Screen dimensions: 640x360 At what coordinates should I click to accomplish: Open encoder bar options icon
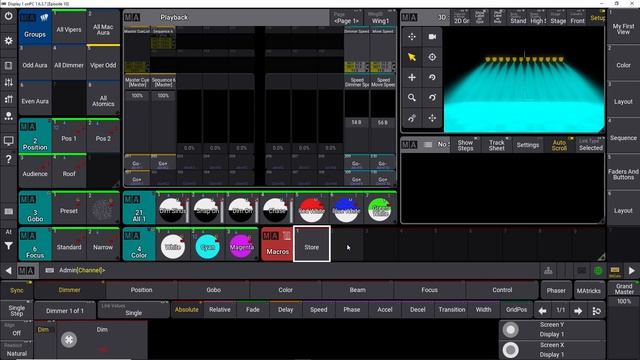(x=596, y=311)
